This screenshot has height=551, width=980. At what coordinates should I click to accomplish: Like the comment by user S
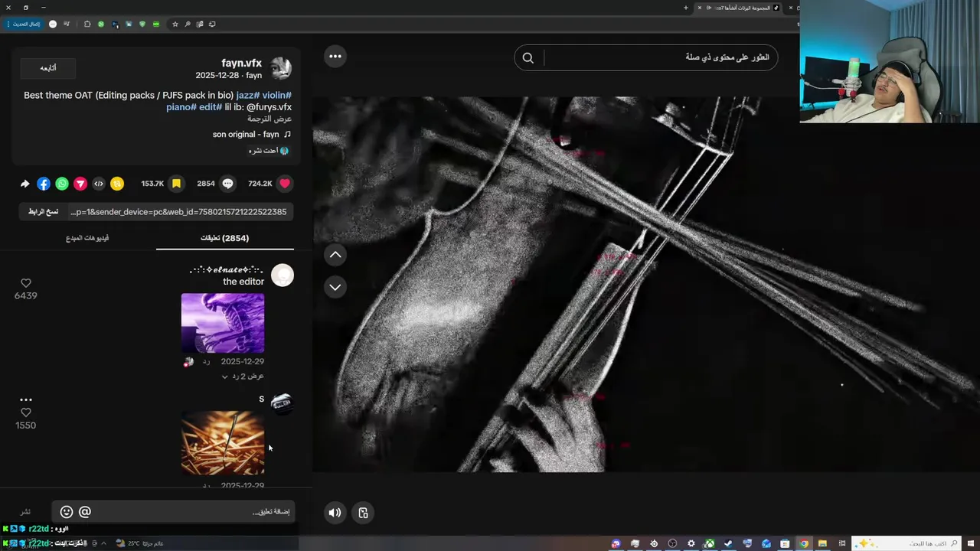pos(25,412)
